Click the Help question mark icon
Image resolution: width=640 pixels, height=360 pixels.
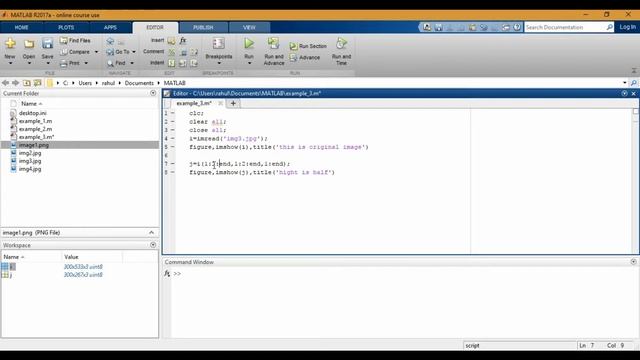point(517,27)
